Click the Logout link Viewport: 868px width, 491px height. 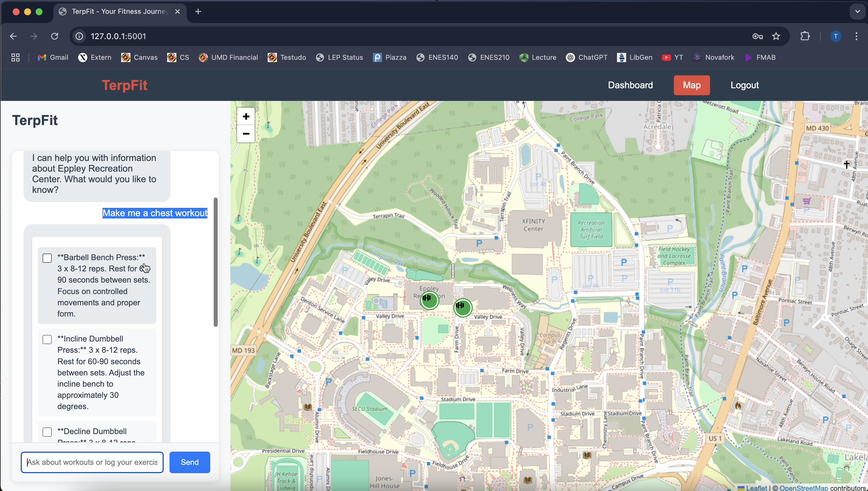744,85
